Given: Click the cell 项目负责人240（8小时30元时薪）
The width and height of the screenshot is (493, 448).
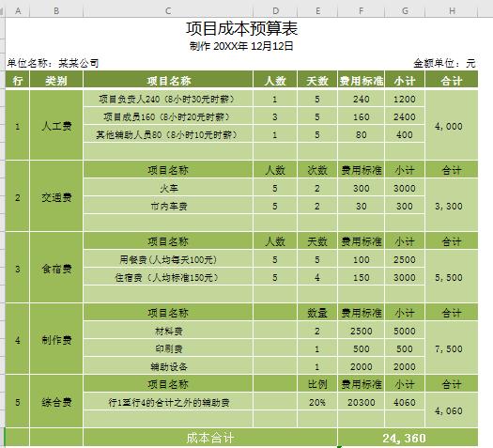Looking at the screenshot, I should (168, 99).
